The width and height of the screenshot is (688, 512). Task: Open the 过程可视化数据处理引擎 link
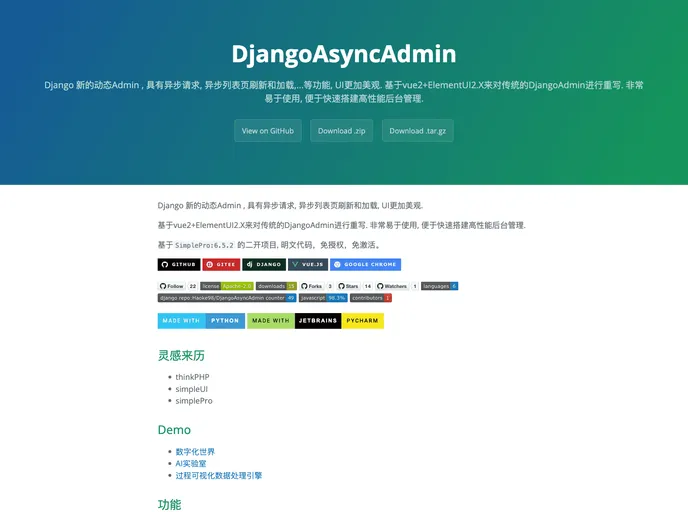pyautogui.click(x=219, y=475)
